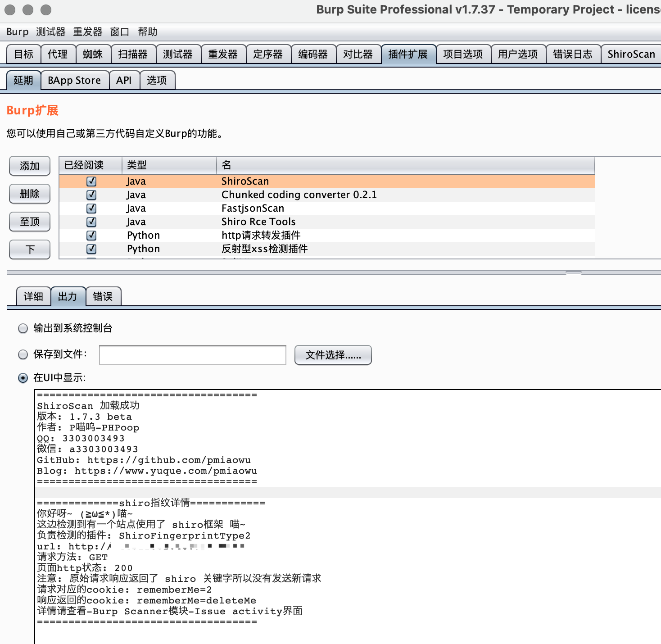Image resolution: width=661 pixels, height=644 pixels.
Task: Select the 反射型xss检测插件 row
Action: click(327, 249)
